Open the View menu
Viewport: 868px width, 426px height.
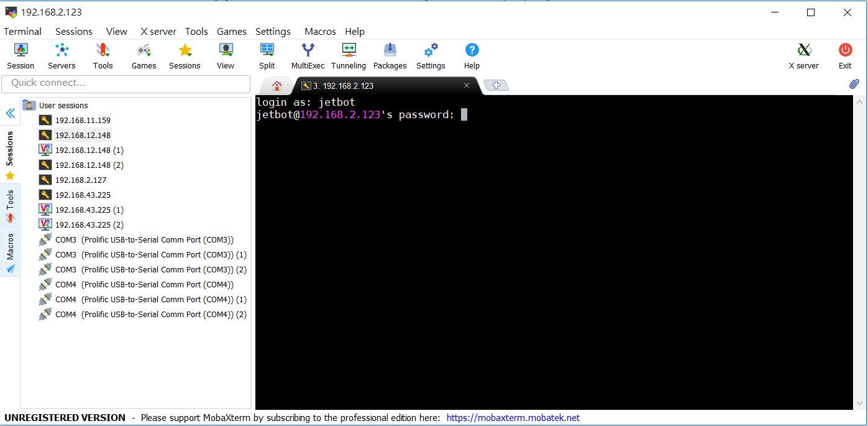[117, 32]
